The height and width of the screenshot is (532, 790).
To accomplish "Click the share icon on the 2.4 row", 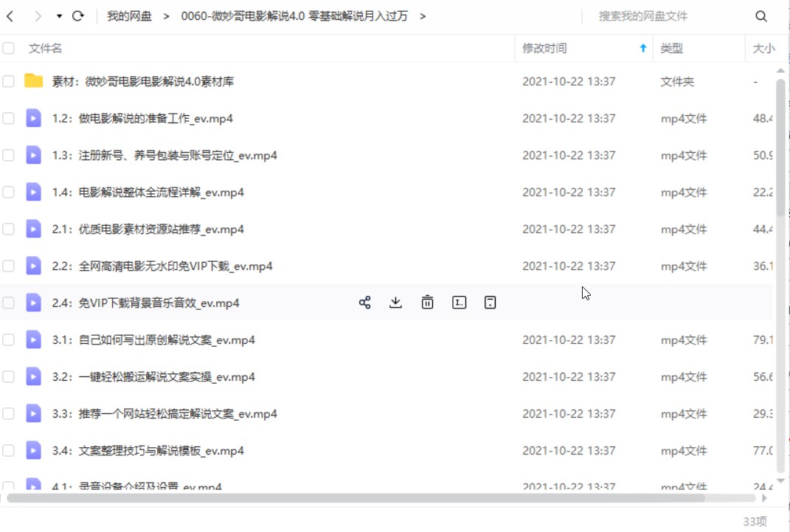I will (x=364, y=303).
